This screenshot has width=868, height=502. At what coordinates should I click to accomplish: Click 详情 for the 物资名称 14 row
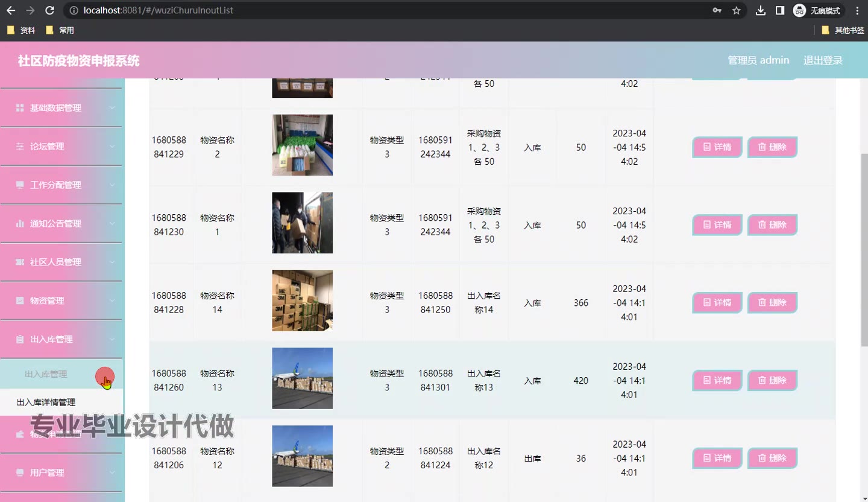coord(717,302)
